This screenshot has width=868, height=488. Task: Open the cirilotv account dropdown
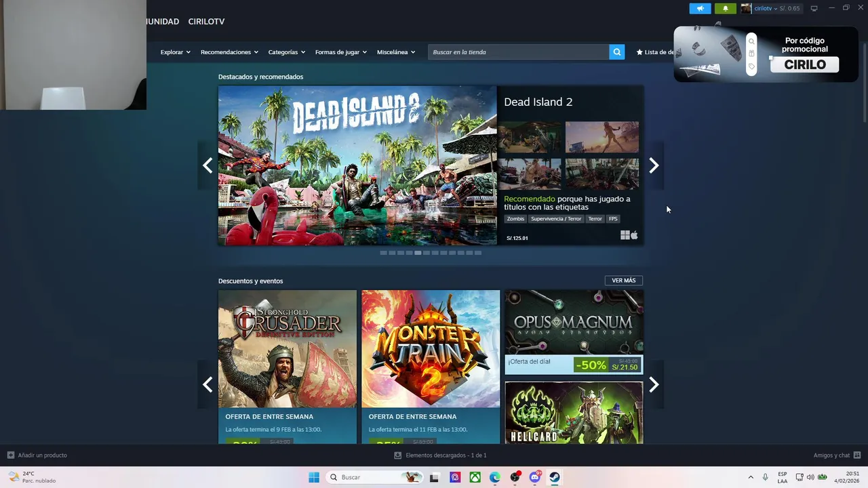coord(766,8)
